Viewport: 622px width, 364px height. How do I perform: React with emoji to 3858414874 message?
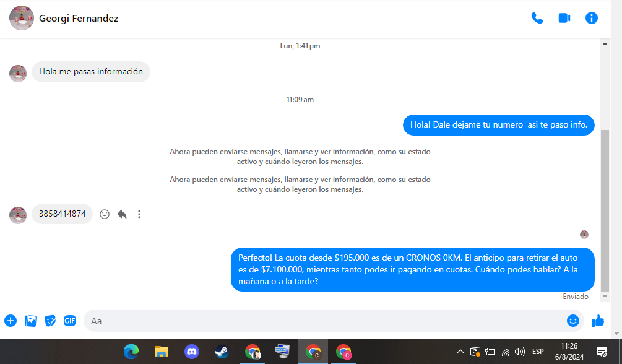105,214
